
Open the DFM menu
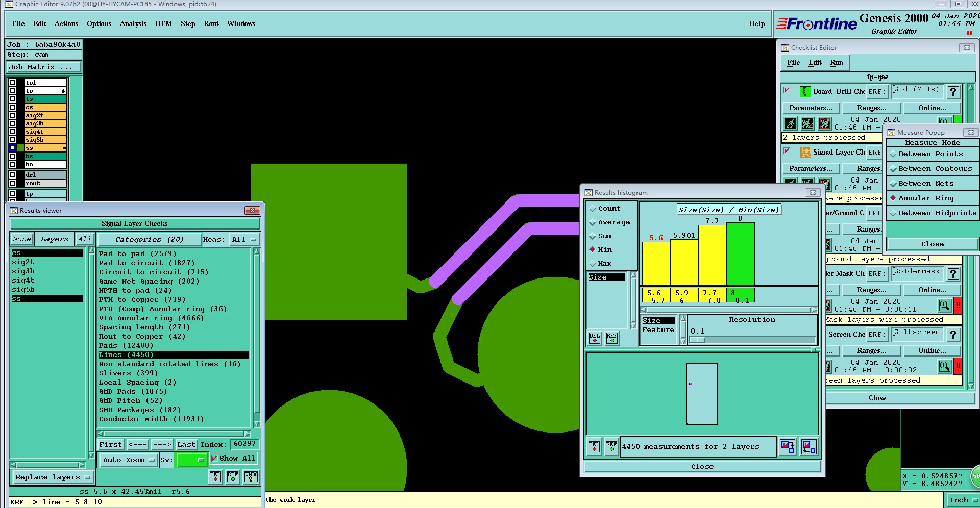[x=164, y=24]
